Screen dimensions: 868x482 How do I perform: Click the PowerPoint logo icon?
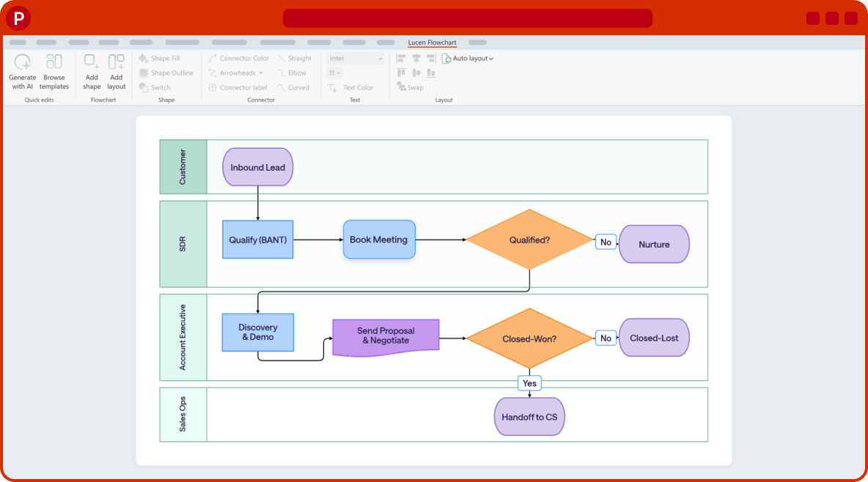click(x=18, y=18)
